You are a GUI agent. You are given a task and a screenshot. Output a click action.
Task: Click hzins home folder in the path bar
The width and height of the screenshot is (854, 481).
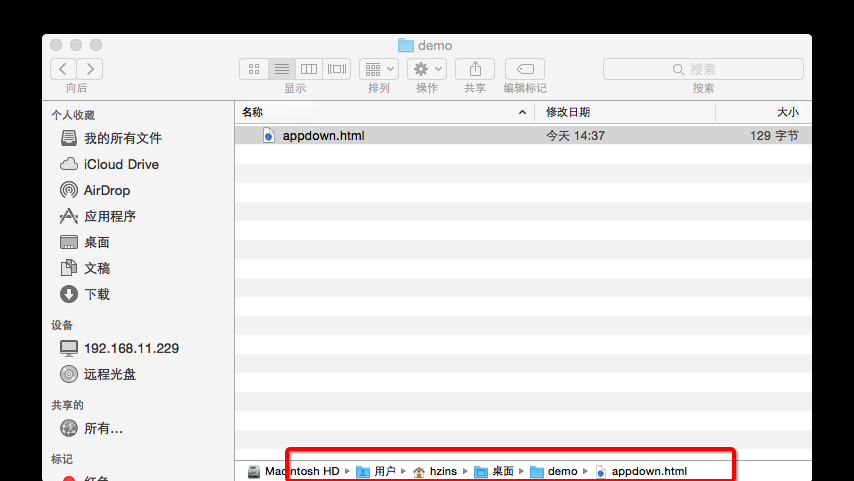(x=435, y=471)
